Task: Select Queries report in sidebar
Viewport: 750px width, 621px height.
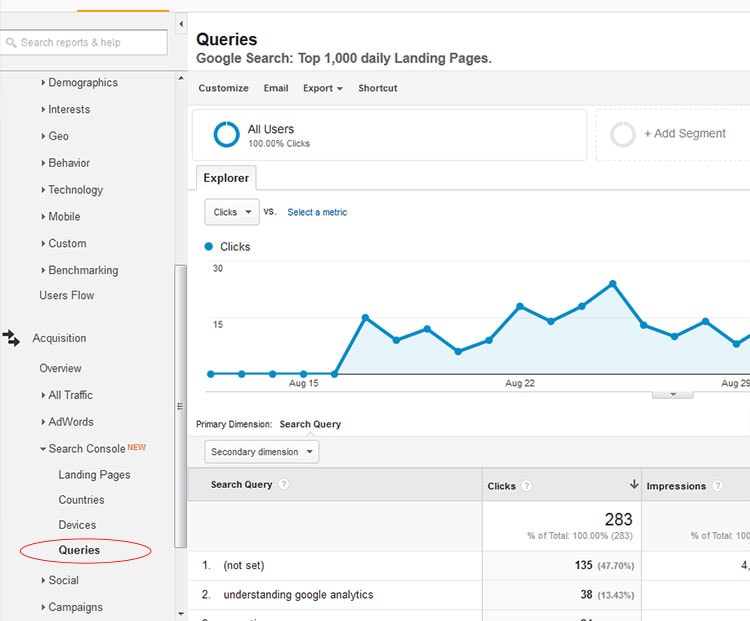Action: tap(79, 550)
